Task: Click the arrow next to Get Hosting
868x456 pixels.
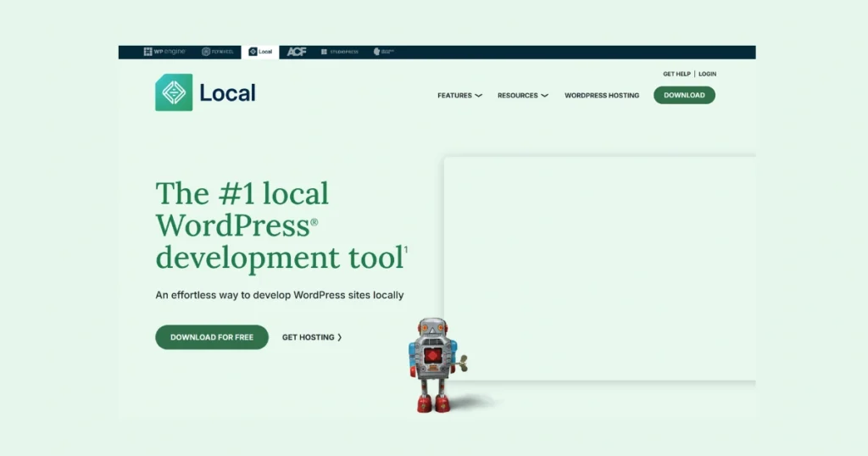Action: coord(340,337)
